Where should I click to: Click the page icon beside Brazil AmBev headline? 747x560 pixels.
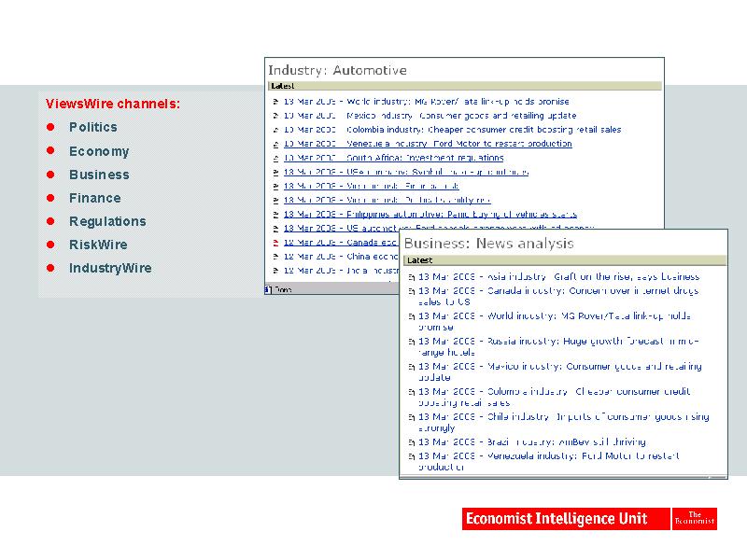(412, 442)
